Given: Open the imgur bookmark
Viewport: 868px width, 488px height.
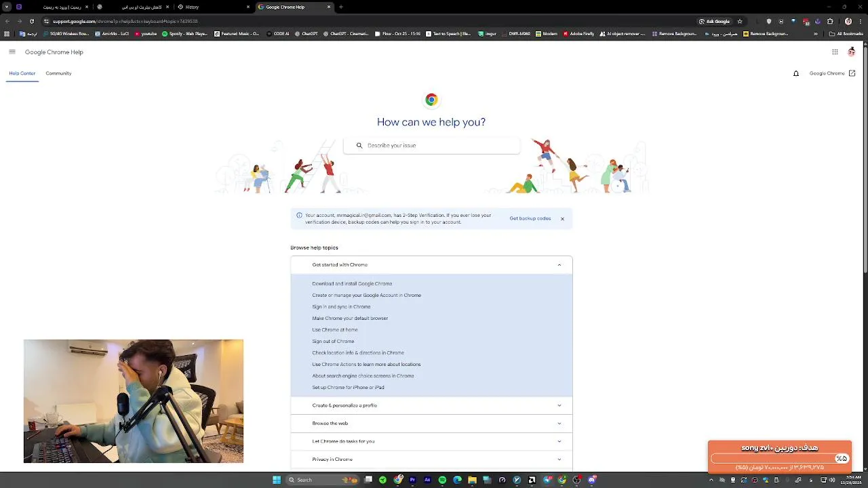Looking at the screenshot, I should coord(487,33).
